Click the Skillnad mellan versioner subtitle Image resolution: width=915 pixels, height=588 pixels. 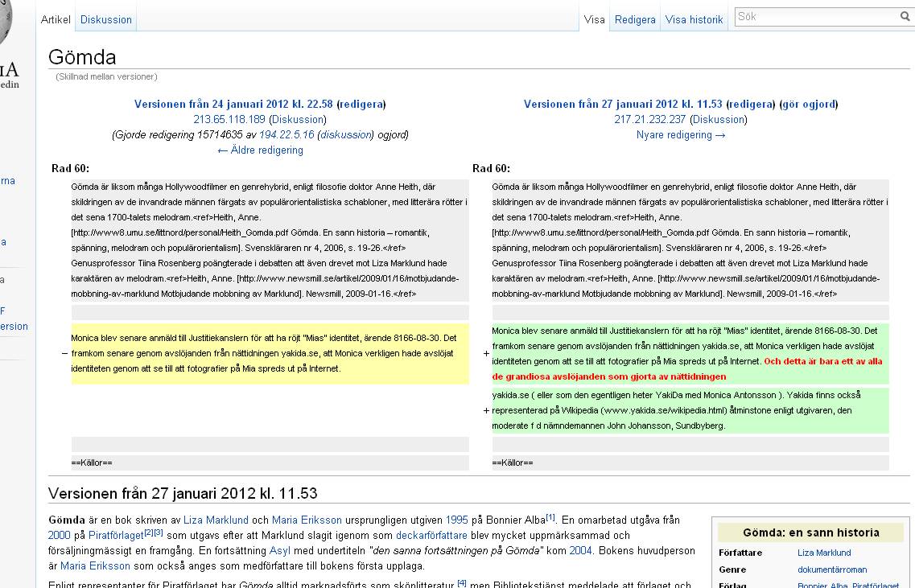(106, 76)
